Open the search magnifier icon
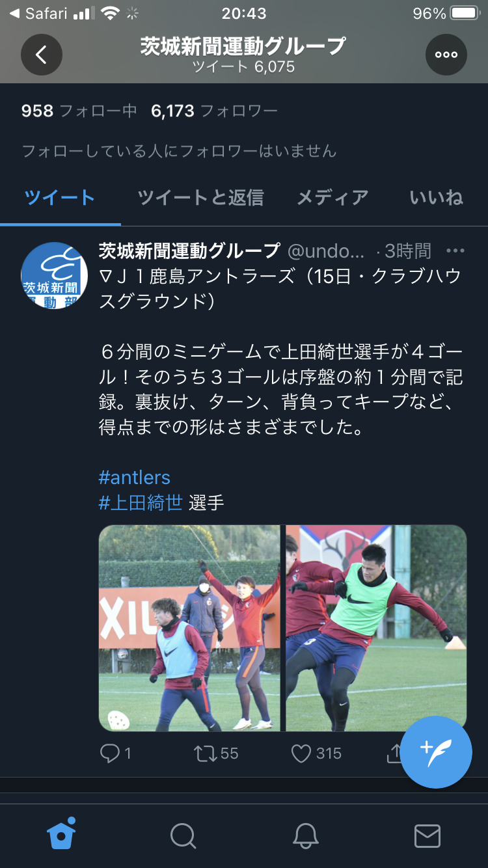 183,835
